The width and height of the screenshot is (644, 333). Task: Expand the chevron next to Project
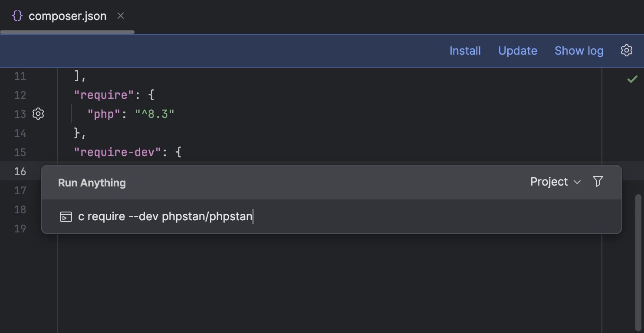(577, 183)
